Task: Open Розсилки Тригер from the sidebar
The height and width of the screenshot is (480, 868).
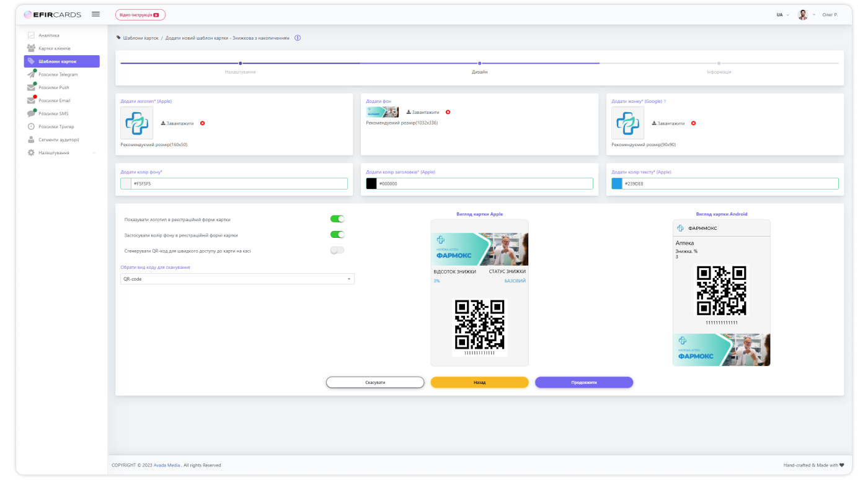Action: point(55,126)
